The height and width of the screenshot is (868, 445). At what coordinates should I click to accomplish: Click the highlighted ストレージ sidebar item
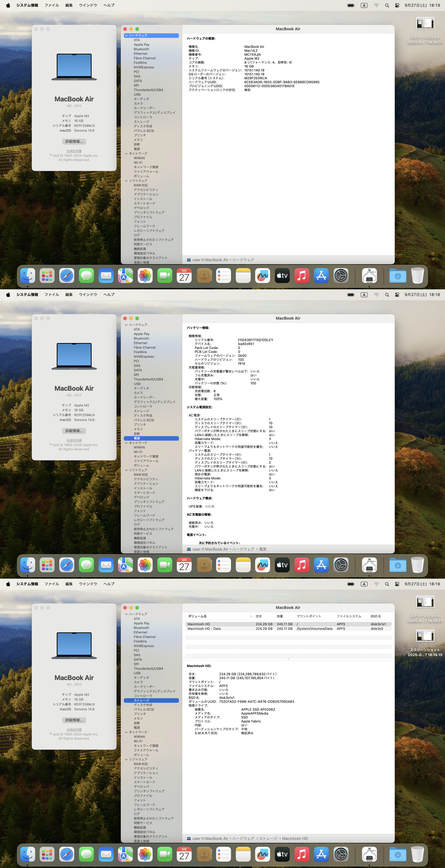tap(141, 700)
